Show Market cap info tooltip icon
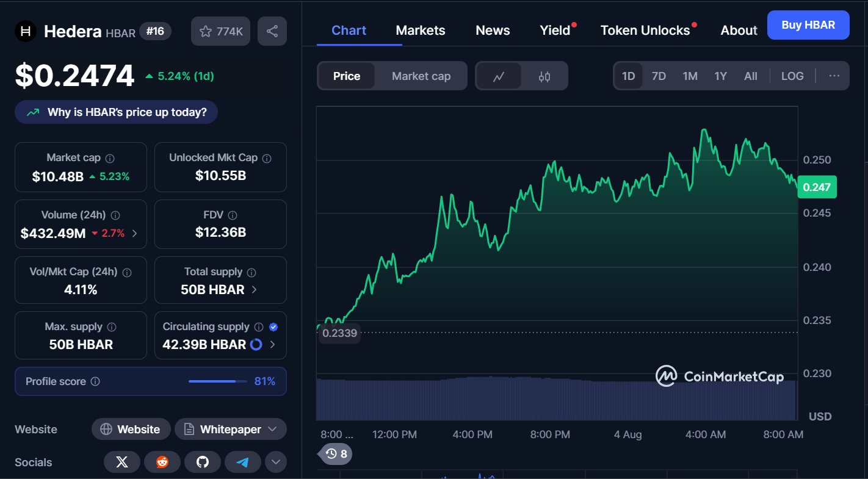 coord(110,158)
